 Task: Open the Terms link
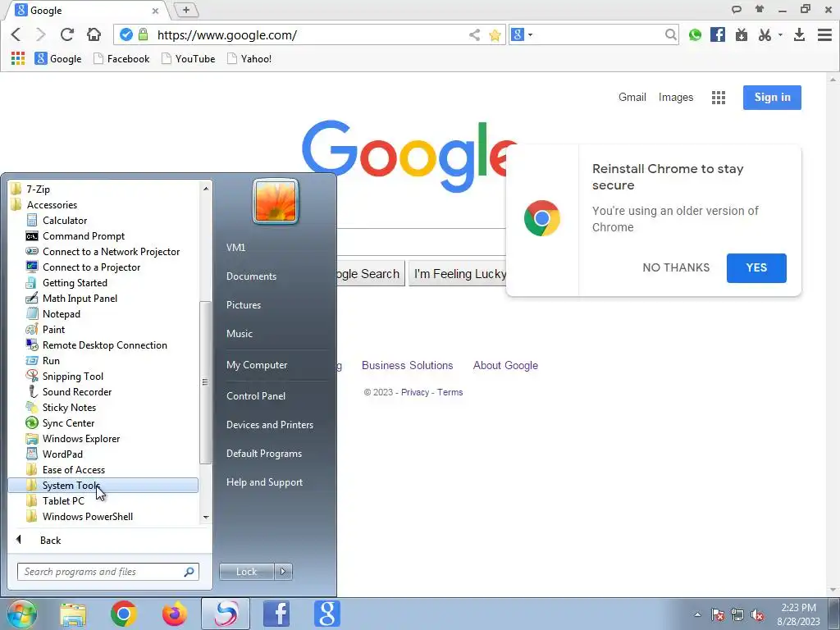coord(450,392)
